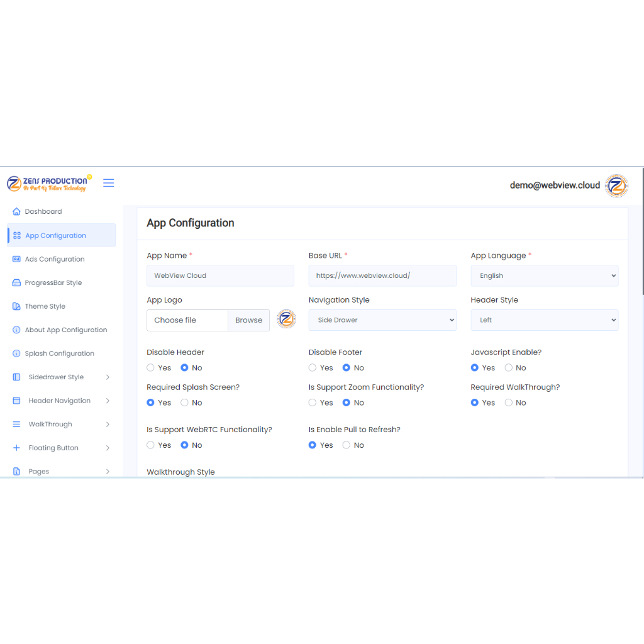Open the App Configuration menu item
Image resolution: width=644 pixels, height=644 pixels.
coord(55,235)
